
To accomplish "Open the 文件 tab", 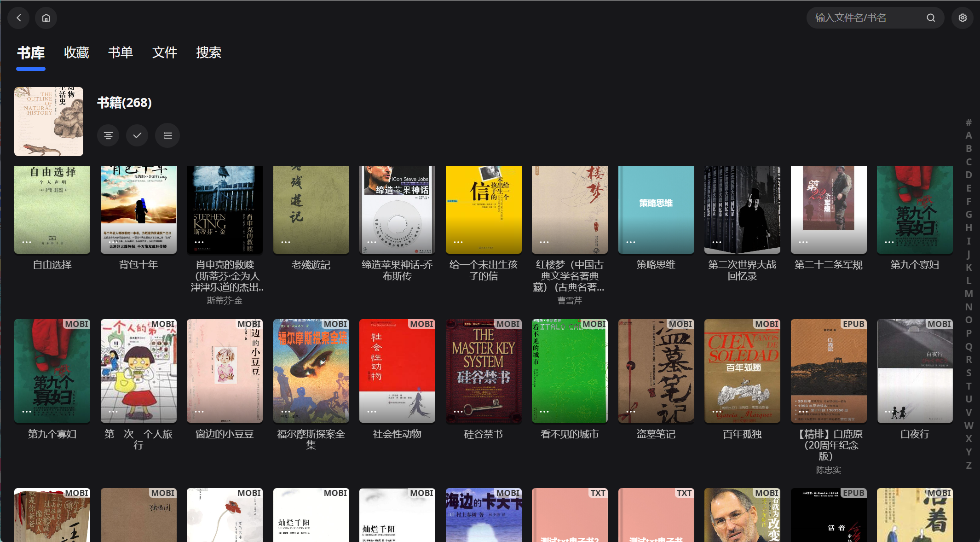I will (165, 52).
